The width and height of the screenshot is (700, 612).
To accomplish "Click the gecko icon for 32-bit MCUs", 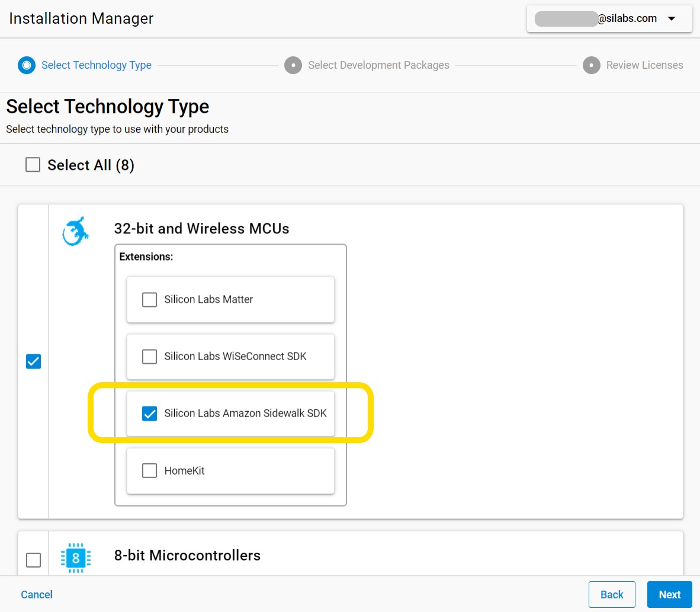I will [x=76, y=231].
